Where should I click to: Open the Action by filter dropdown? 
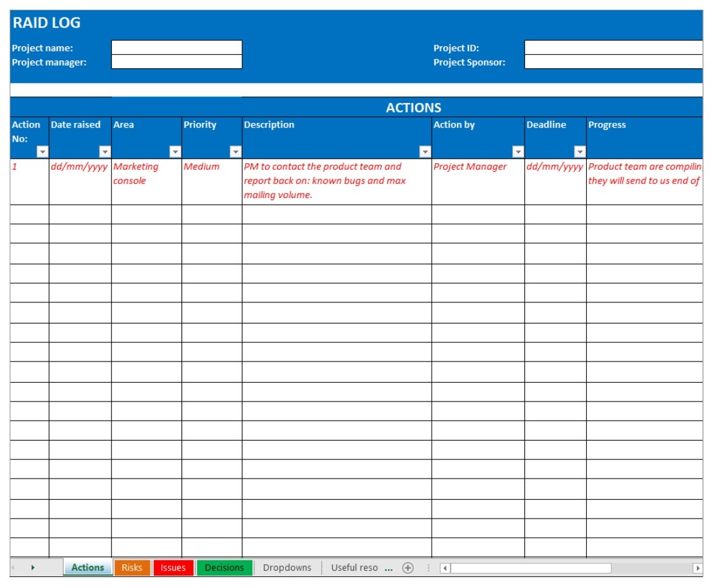[517, 152]
